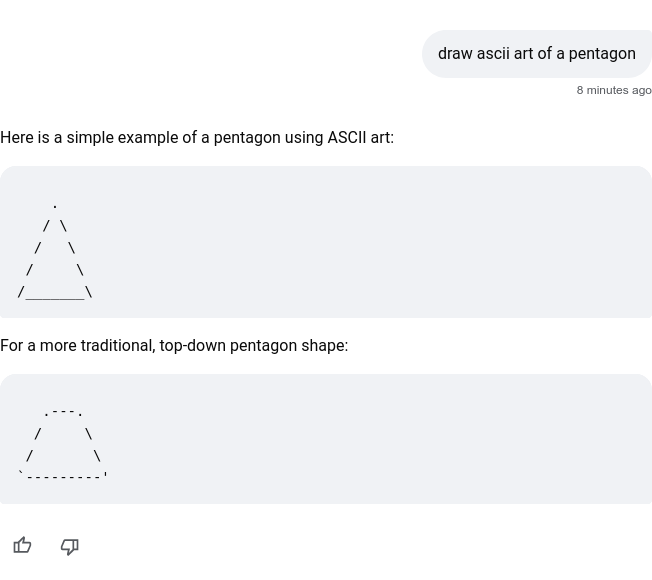652x580 pixels.
Task: Click the "8 minutes ago" timestamp
Action: [x=613, y=90]
